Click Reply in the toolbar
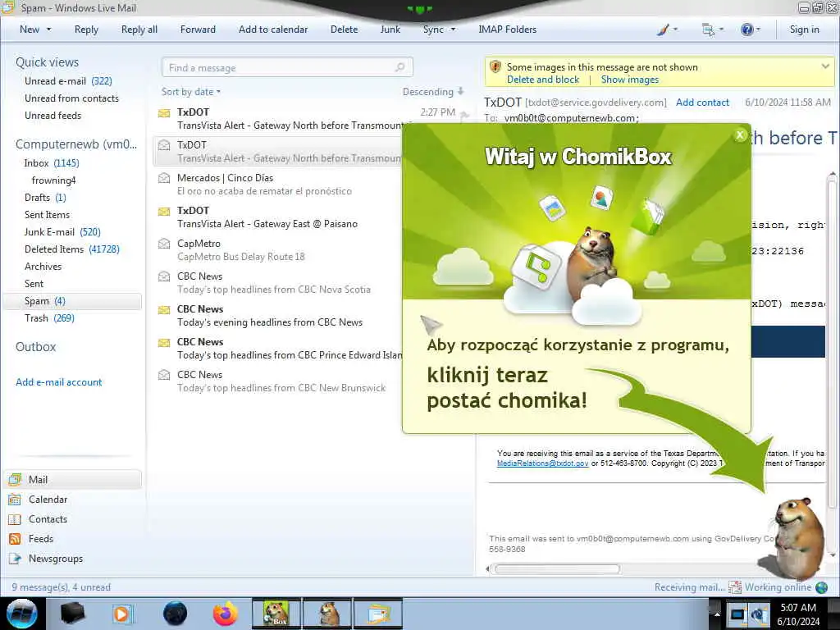The width and height of the screenshot is (840, 630). tap(86, 30)
